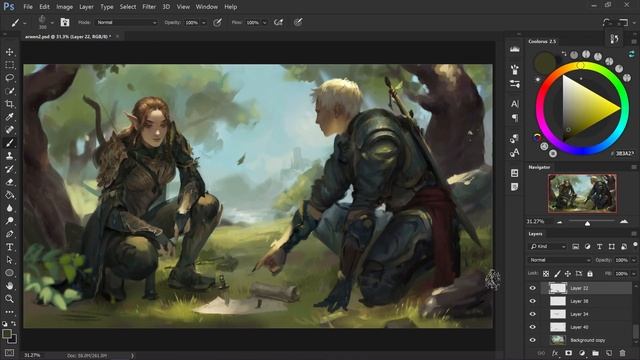Select the Eraser tool
640x360 pixels.
(9, 182)
